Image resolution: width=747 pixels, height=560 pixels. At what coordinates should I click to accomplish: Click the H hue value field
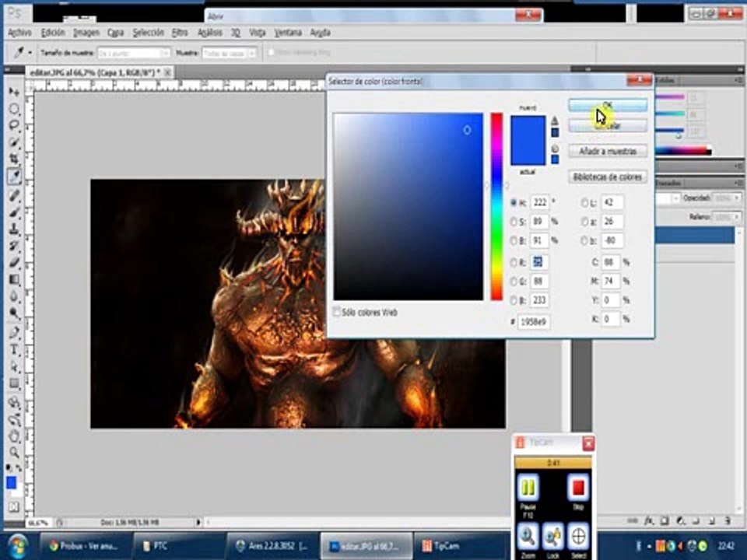pos(539,202)
